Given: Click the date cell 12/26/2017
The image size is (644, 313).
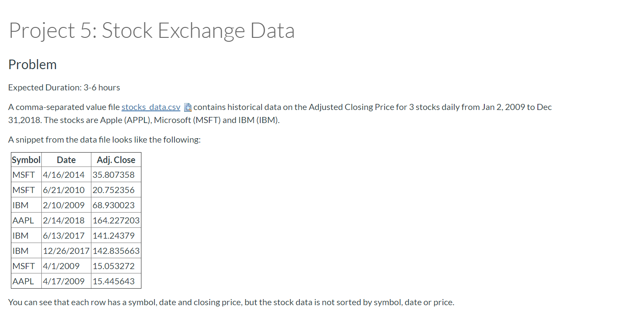Looking at the screenshot, I should click(66, 251).
